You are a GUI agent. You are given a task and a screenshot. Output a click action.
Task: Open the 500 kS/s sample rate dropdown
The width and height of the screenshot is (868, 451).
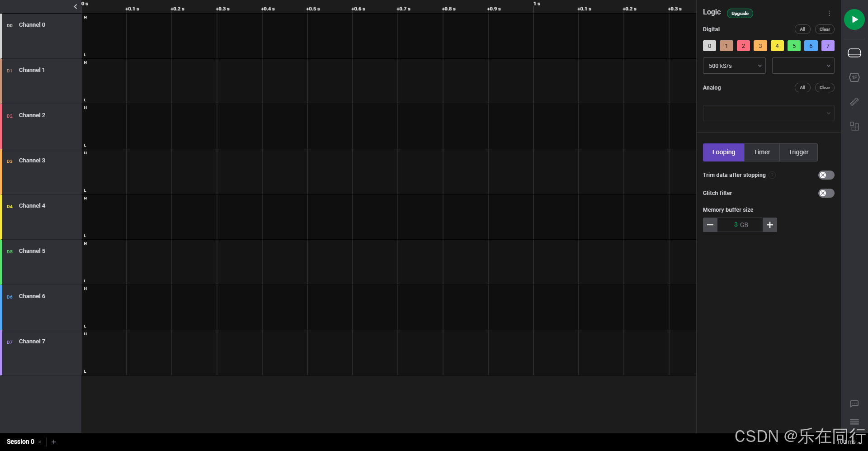(734, 66)
